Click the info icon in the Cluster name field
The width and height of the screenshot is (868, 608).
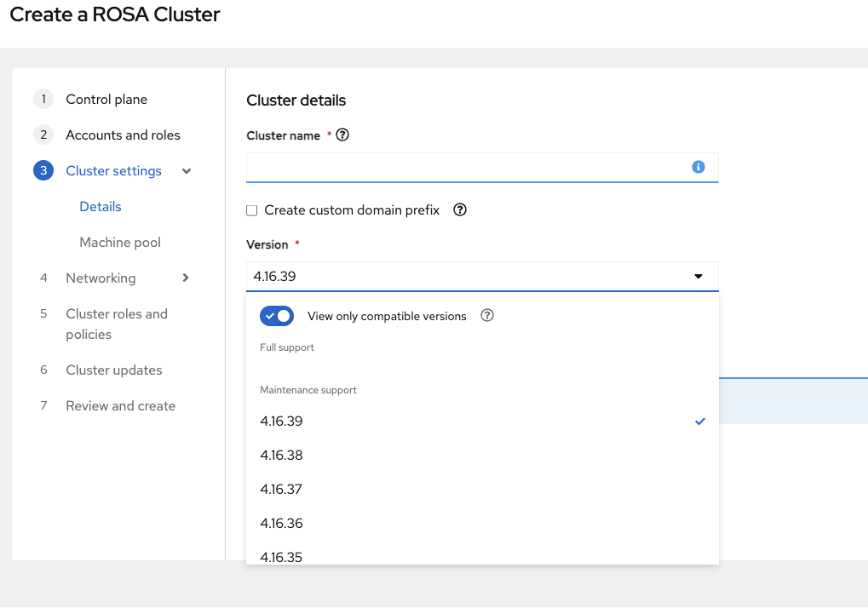click(698, 167)
